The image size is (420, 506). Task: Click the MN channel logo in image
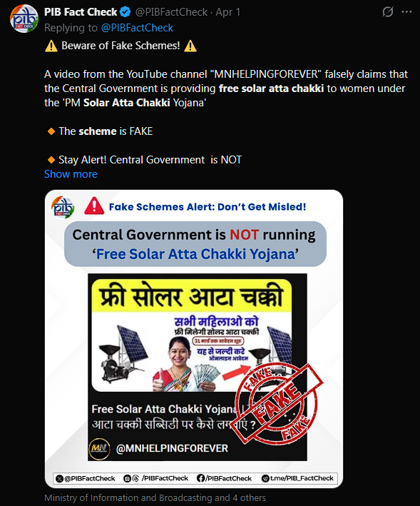pyautogui.click(x=99, y=449)
